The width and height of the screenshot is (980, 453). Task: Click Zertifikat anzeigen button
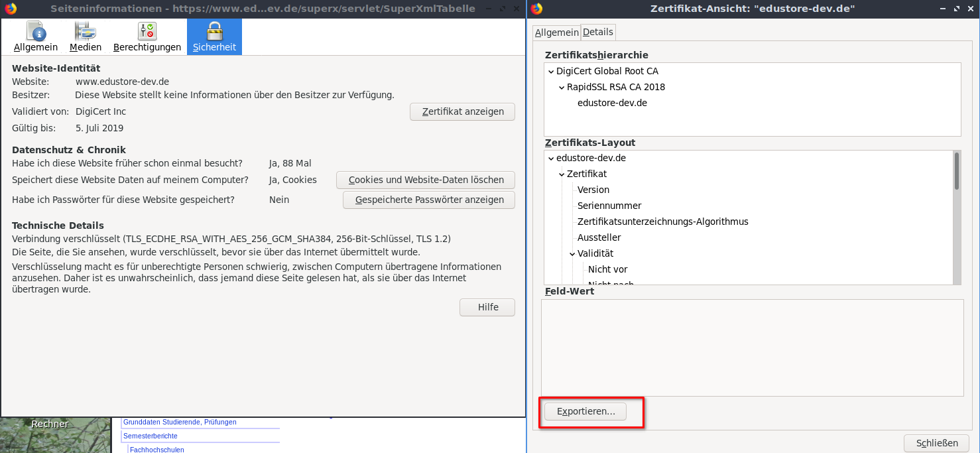(x=462, y=111)
